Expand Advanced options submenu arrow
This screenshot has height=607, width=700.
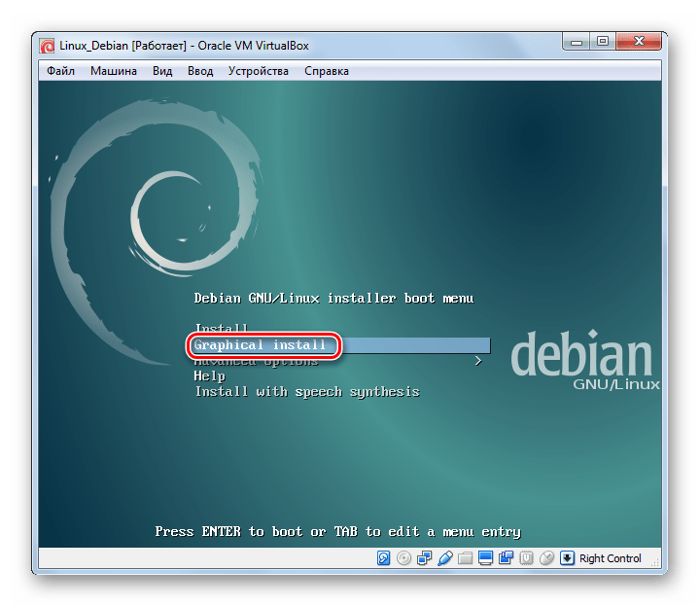point(477,361)
